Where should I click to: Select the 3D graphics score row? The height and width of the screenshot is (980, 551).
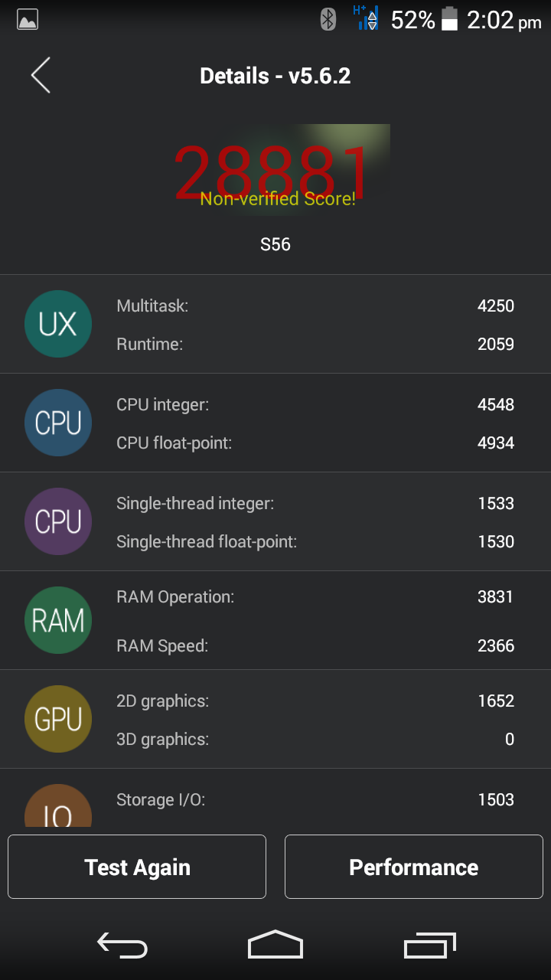[x=315, y=739]
